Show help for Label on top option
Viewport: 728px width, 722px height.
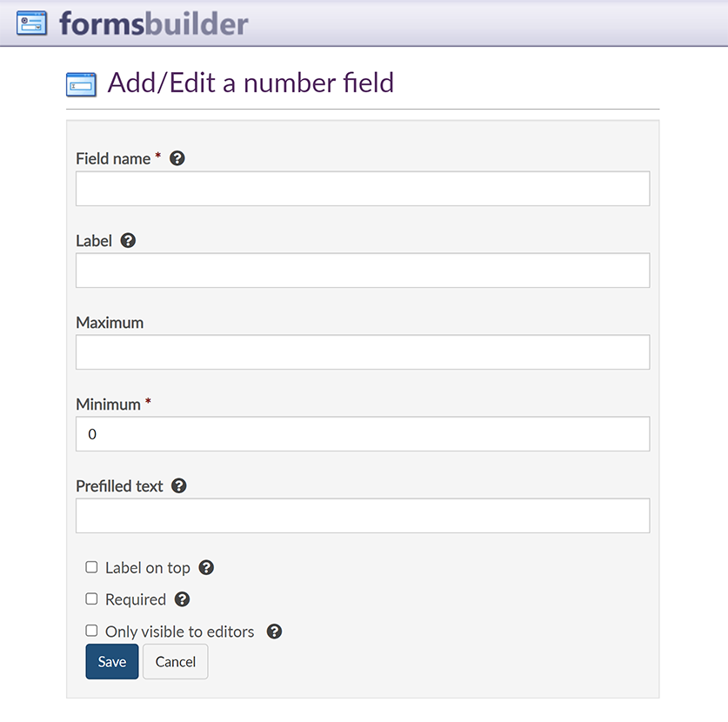[206, 567]
